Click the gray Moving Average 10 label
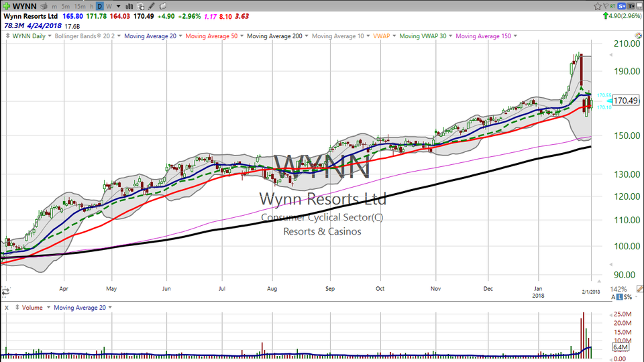 click(x=338, y=36)
